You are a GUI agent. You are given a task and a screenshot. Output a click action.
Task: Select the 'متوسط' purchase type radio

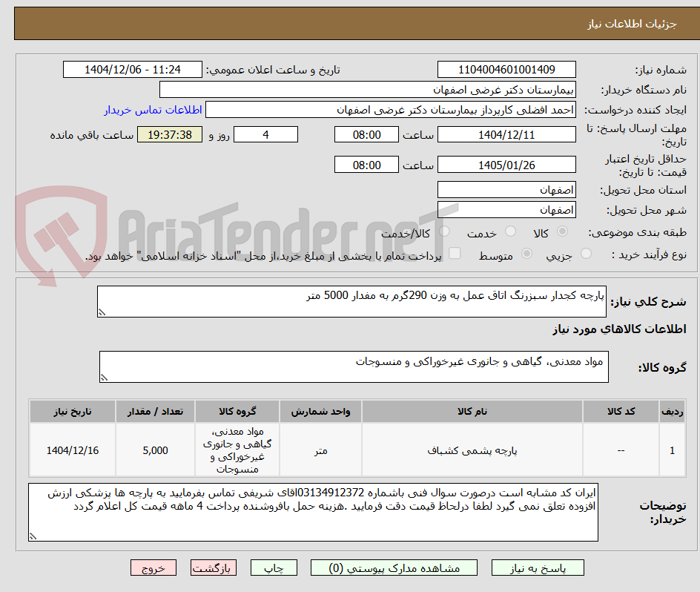pos(526,253)
